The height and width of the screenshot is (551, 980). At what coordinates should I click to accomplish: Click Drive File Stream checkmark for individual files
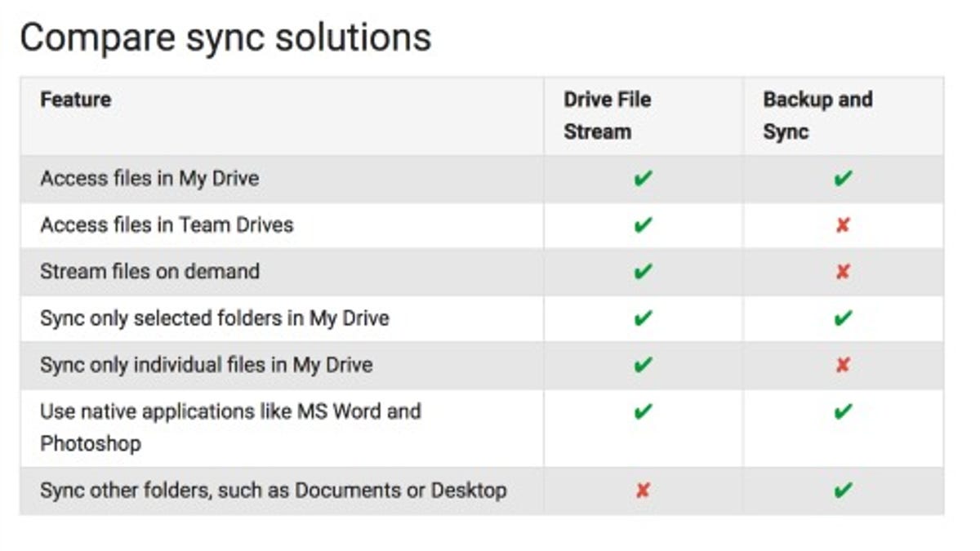[644, 365]
